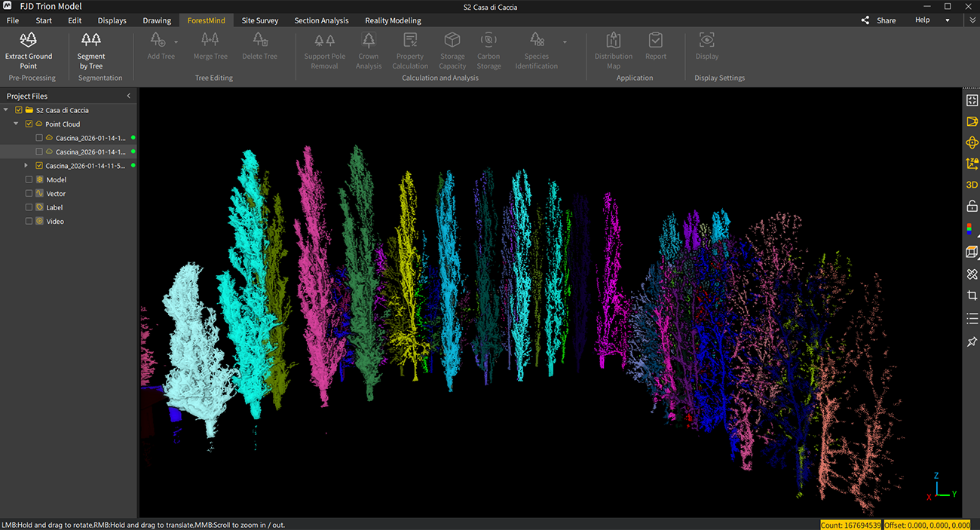Toggle the 3D view mode icon
The width and height of the screenshot is (980, 530).
[x=972, y=185]
